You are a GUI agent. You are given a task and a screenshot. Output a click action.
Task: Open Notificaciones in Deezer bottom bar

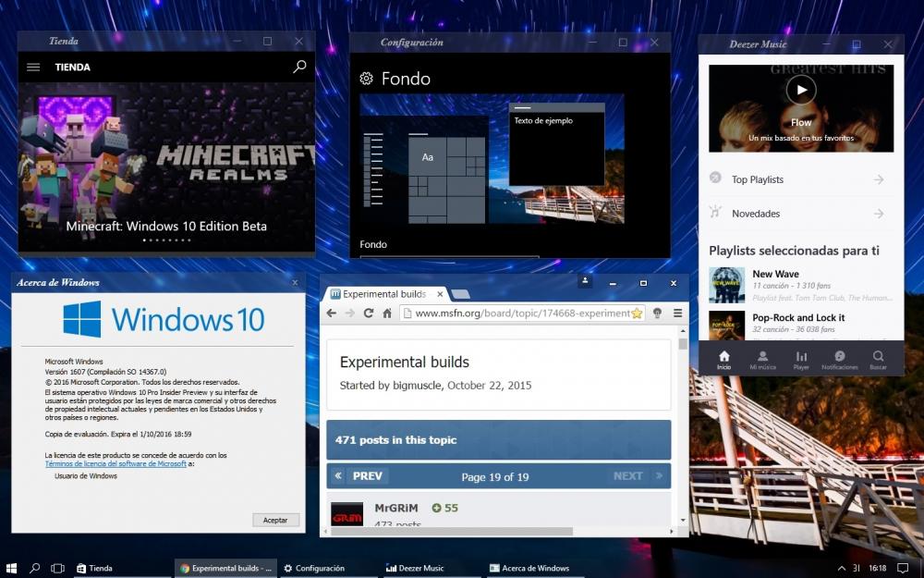click(839, 360)
